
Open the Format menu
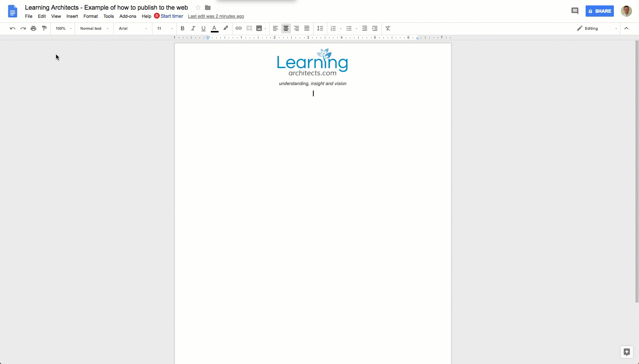click(91, 16)
